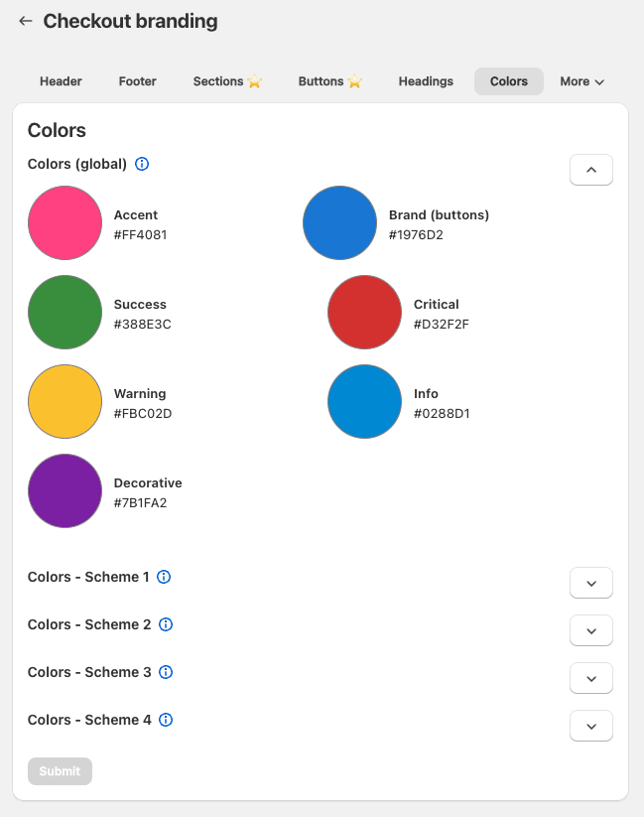Collapse the Colors (global) section
Screen dimensions: 644x817
(x=590, y=169)
